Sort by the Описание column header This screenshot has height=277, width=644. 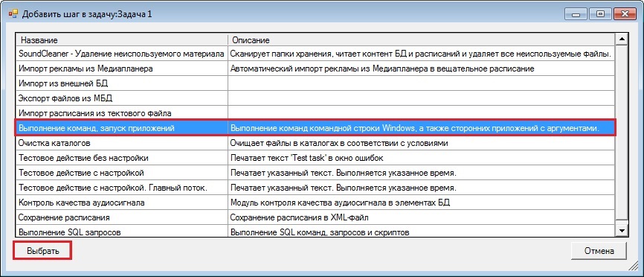pos(422,40)
